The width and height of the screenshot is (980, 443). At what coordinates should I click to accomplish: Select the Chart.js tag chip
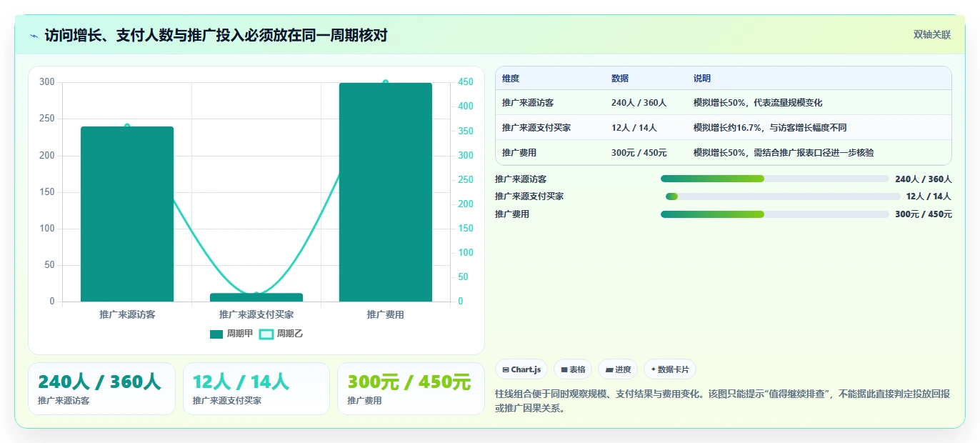point(521,369)
